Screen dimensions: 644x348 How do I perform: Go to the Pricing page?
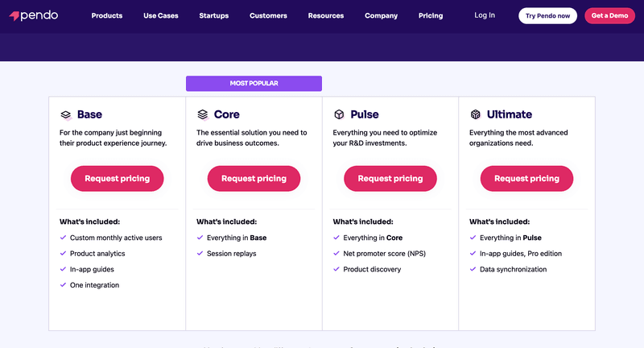tap(431, 15)
